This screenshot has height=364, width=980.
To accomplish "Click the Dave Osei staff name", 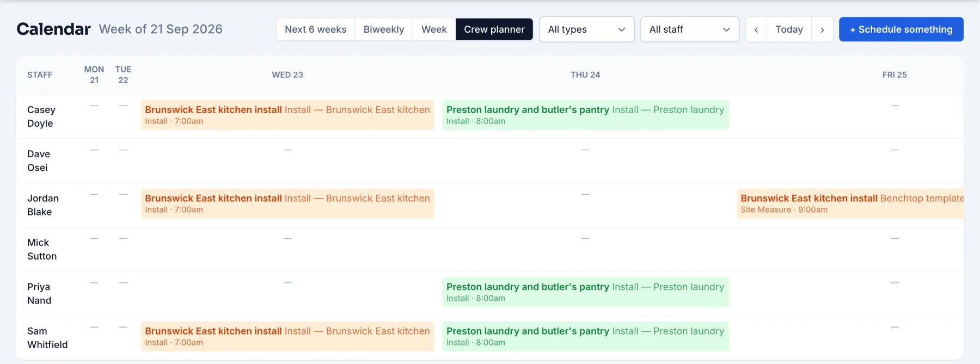I will click(x=39, y=161).
